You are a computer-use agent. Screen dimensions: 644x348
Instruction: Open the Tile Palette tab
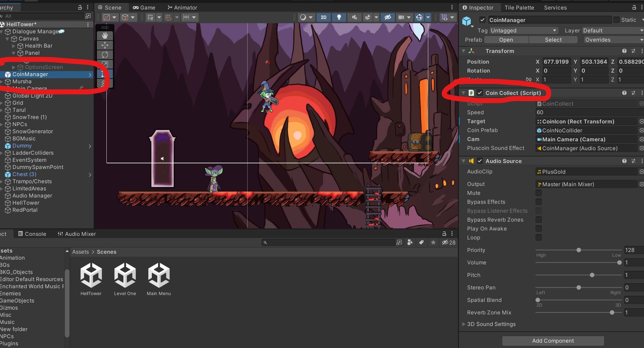click(519, 7)
